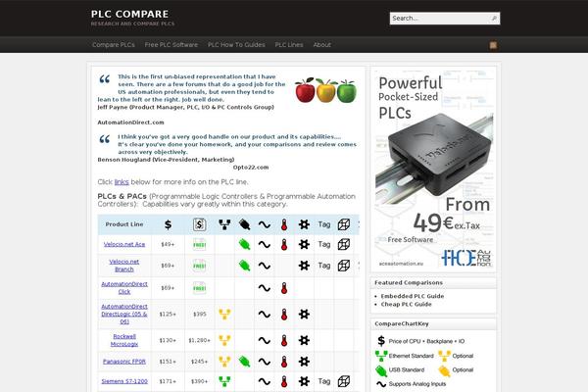Image resolution: width=588 pixels, height=392 pixels.
Task: Click the $49+ price cell
Action: pos(168,244)
